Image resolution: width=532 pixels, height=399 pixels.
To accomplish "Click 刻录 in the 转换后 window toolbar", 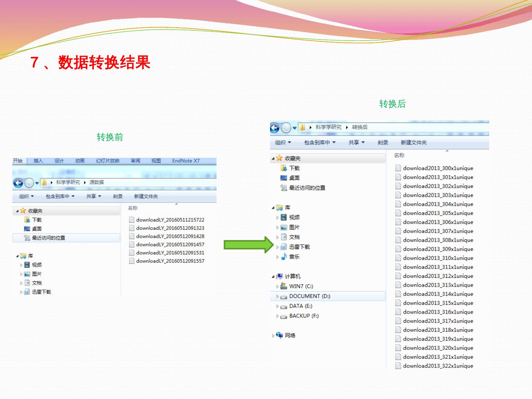I will click(x=383, y=143).
